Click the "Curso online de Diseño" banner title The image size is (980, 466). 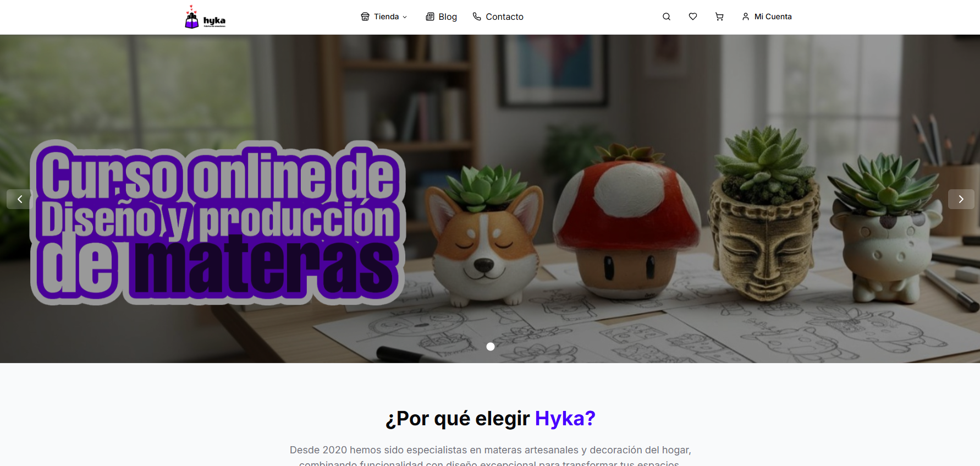[218, 222]
